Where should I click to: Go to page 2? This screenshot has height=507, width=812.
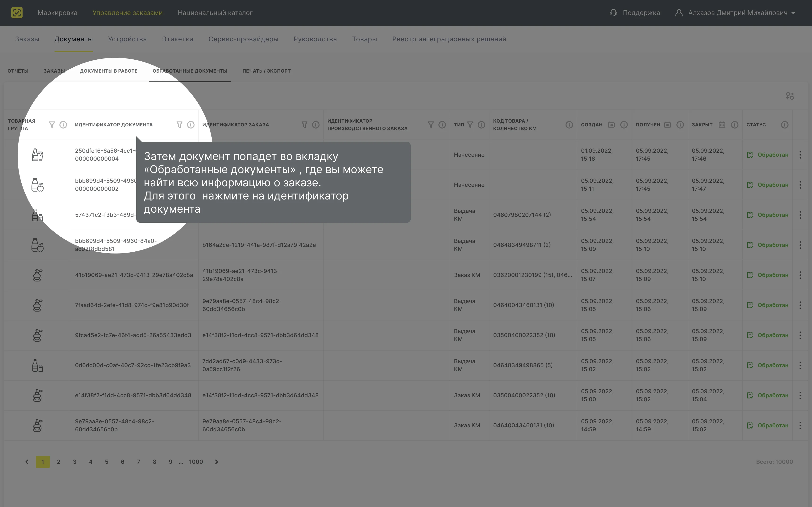(x=59, y=462)
